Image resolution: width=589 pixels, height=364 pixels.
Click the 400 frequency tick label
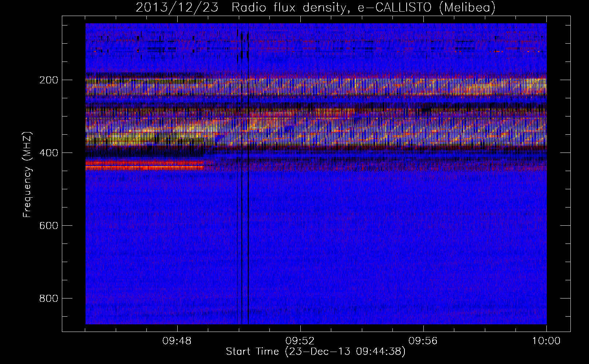(49, 153)
